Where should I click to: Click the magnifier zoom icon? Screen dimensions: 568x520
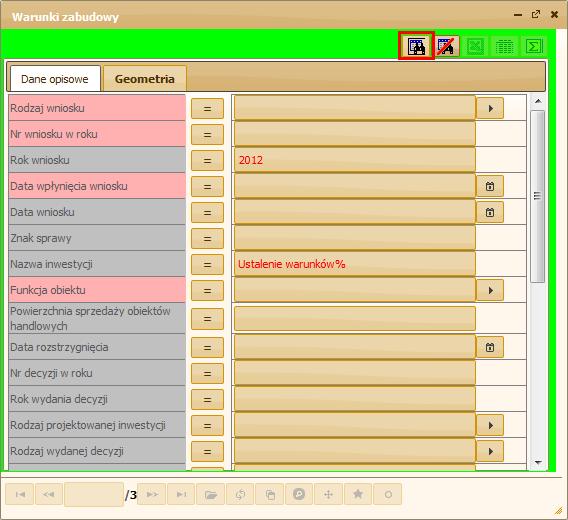coord(299,494)
